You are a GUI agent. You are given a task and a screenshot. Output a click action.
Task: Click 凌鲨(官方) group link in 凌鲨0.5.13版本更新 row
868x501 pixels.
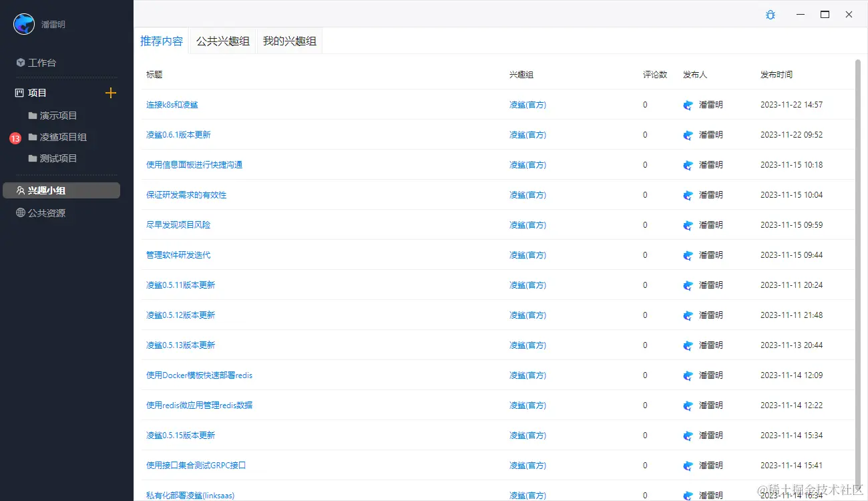click(x=527, y=345)
